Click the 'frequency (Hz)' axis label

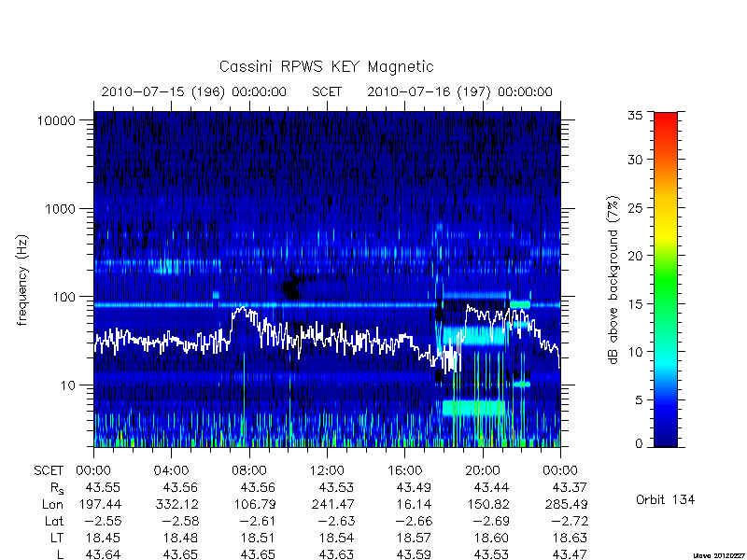pyautogui.click(x=22, y=280)
